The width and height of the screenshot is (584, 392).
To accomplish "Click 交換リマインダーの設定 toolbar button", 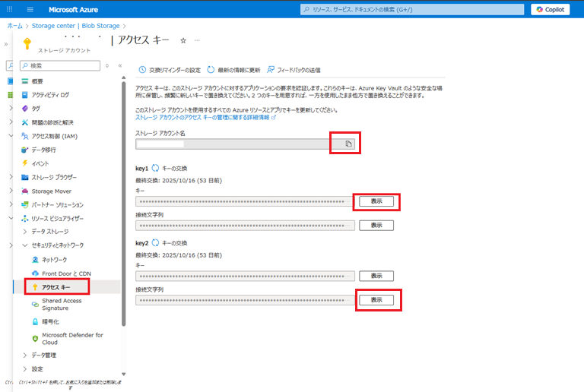I will 170,70.
